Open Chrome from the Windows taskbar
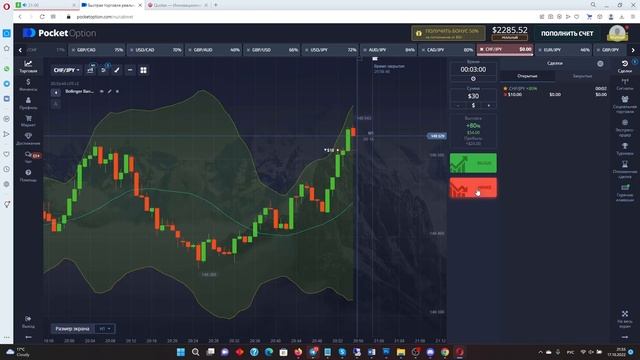The width and height of the screenshot is (640, 360). click(445, 352)
